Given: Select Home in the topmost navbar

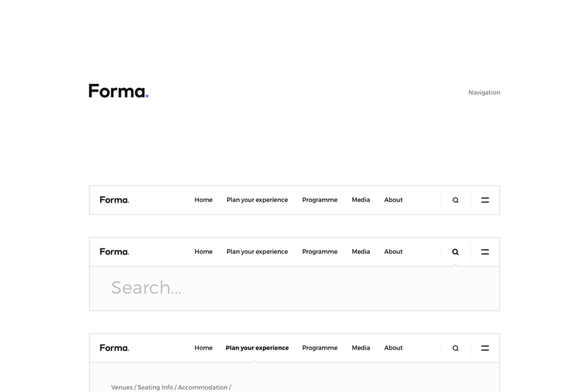Looking at the screenshot, I should pos(203,200).
